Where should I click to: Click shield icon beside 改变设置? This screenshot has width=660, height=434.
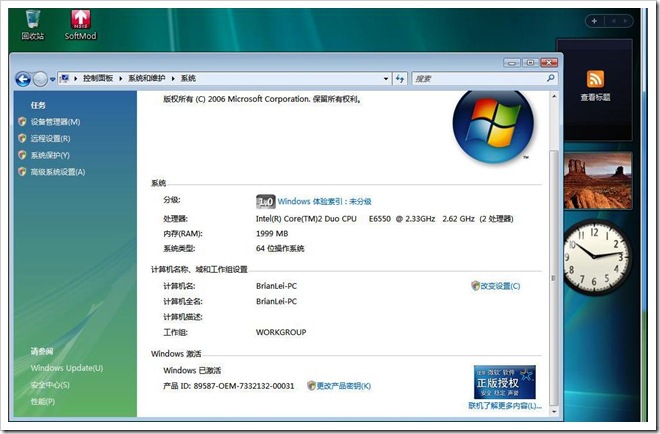point(475,286)
